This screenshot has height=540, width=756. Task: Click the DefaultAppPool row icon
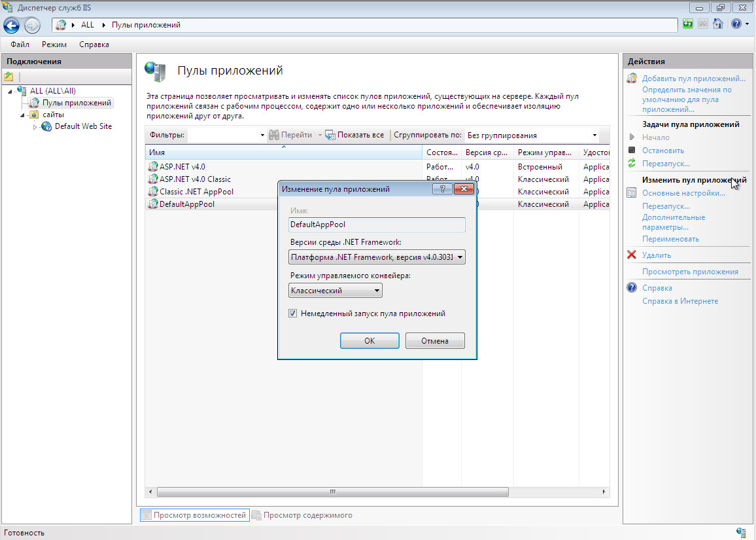point(153,204)
